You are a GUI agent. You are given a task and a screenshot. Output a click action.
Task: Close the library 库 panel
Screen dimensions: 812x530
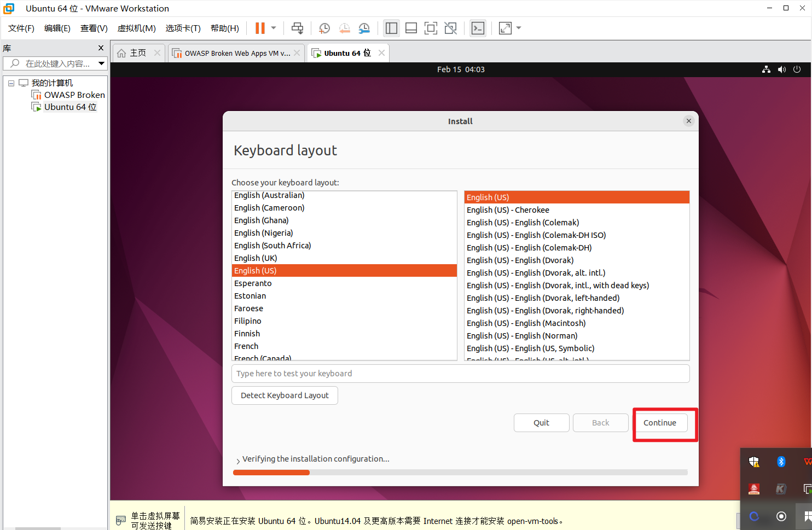(101, 48)
